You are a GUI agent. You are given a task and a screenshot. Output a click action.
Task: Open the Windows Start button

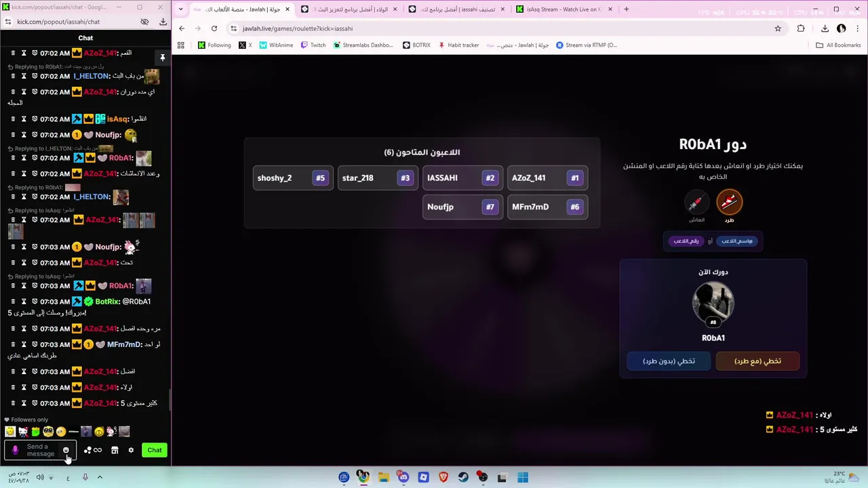click(x=523, y=477)
